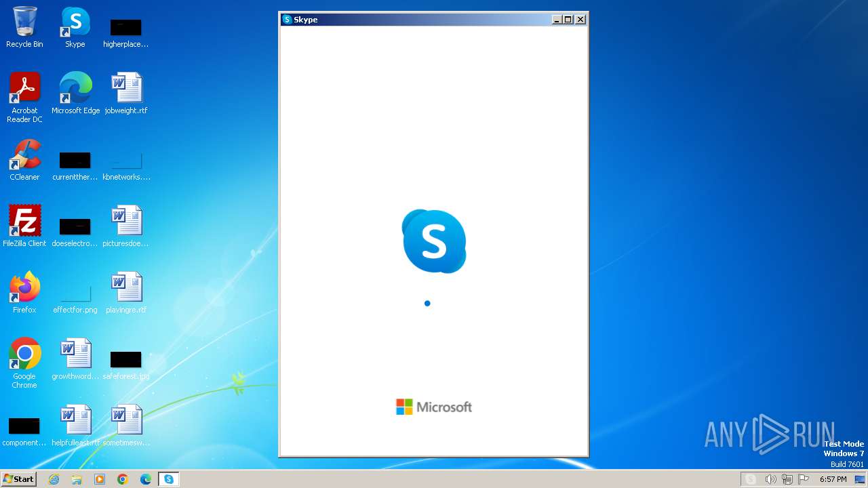The height and width of the screenshot is (488, 868).
Task: Open Acrobat Reader DC shortcut
Action: tap(24, 97)
